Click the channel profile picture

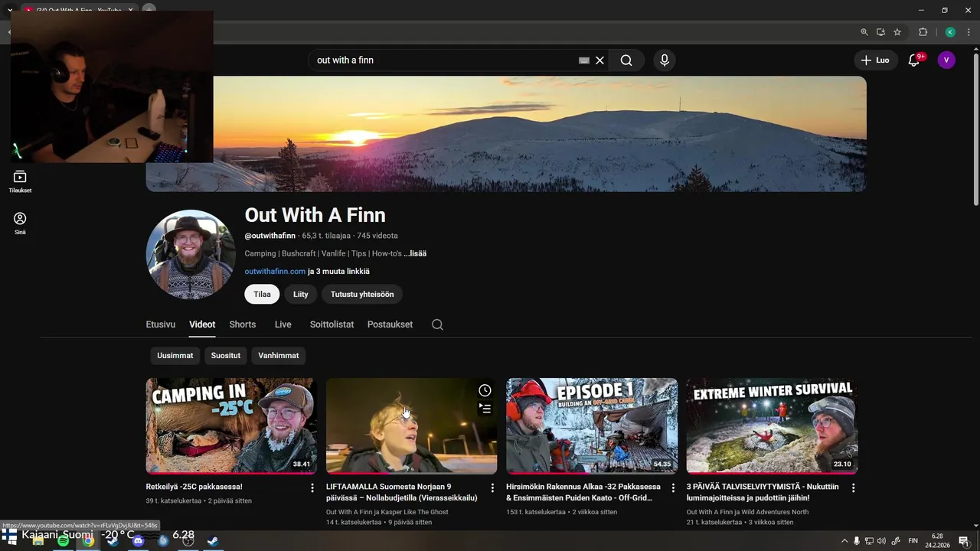(x=191, y=254)
